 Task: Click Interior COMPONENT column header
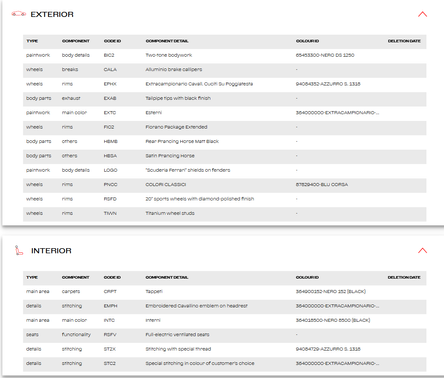76,277
